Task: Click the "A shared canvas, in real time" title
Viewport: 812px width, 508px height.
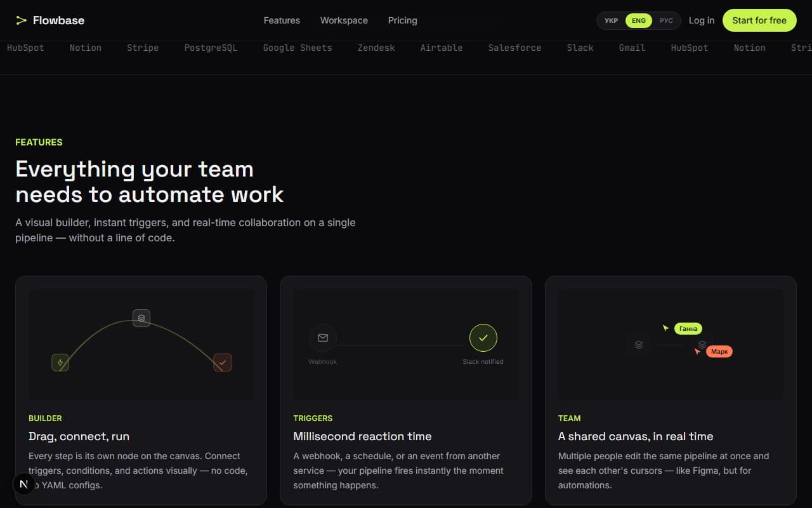Action: coord(636,436)
